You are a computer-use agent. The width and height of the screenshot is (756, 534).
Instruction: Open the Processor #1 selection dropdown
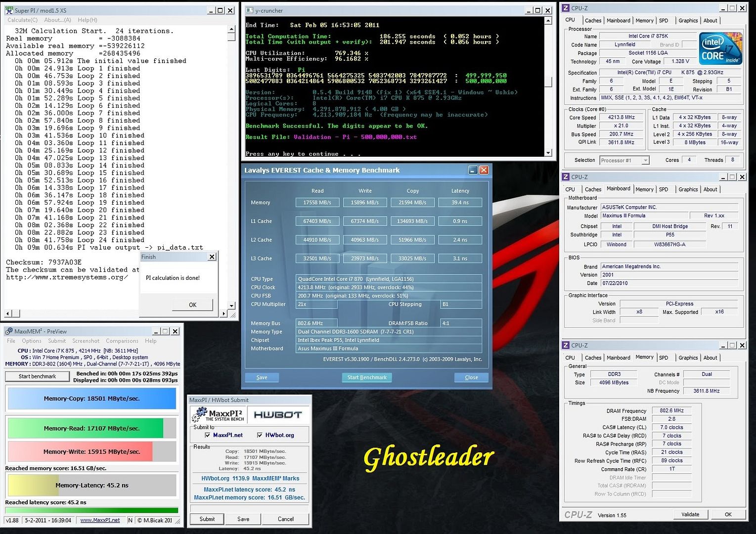pyautogui.click(x=645, y=160)
